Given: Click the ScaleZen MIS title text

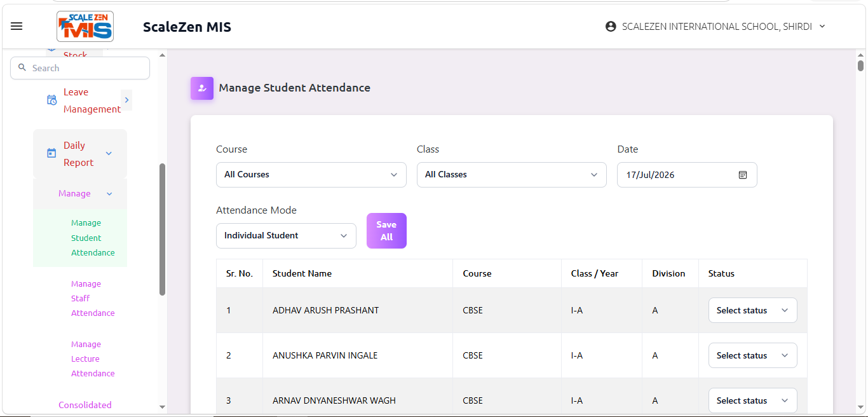Looking at the screenshot, I should pos(187,27).
